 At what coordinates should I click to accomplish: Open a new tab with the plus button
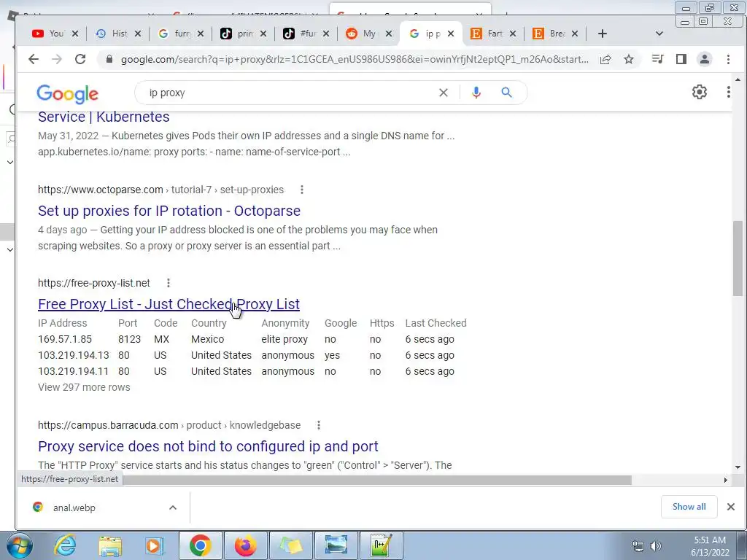(x=602, y=34)
